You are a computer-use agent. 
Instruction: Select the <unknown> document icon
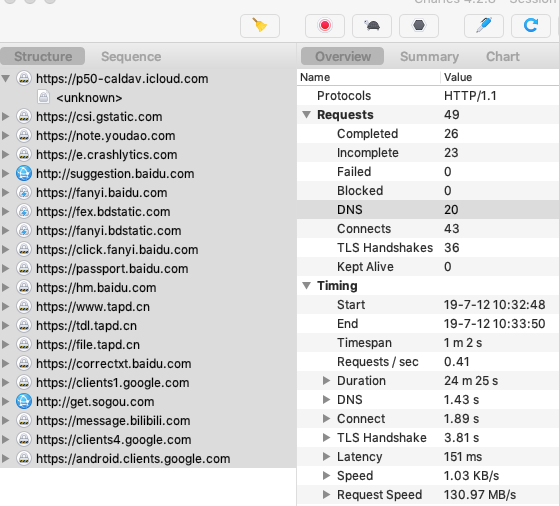[x=43, y=97]
